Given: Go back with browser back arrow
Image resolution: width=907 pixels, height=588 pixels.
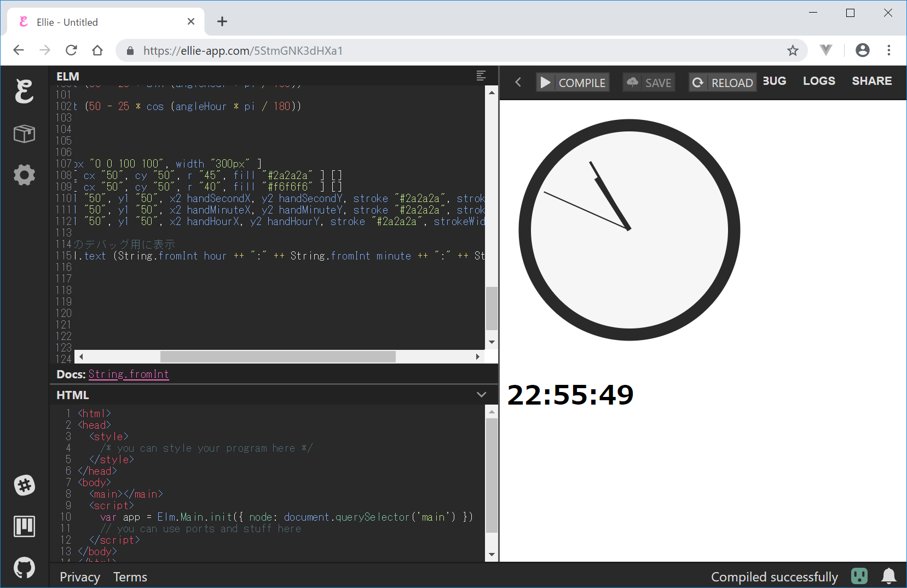Looking at the screenshot, I should click(19, 50).
